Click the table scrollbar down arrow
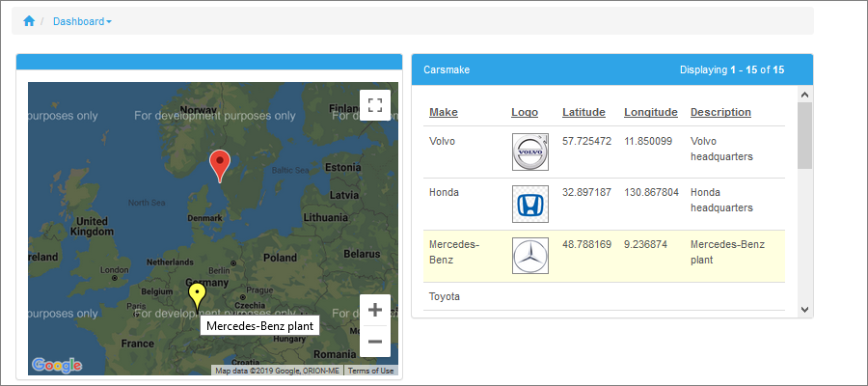 [x=805, y=310]
